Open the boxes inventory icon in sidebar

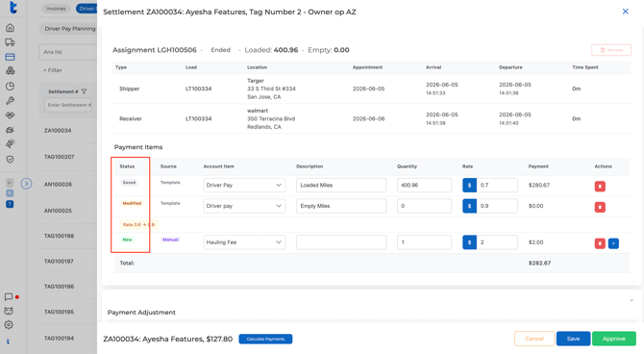pyautogui.click(x=10, y=71)
